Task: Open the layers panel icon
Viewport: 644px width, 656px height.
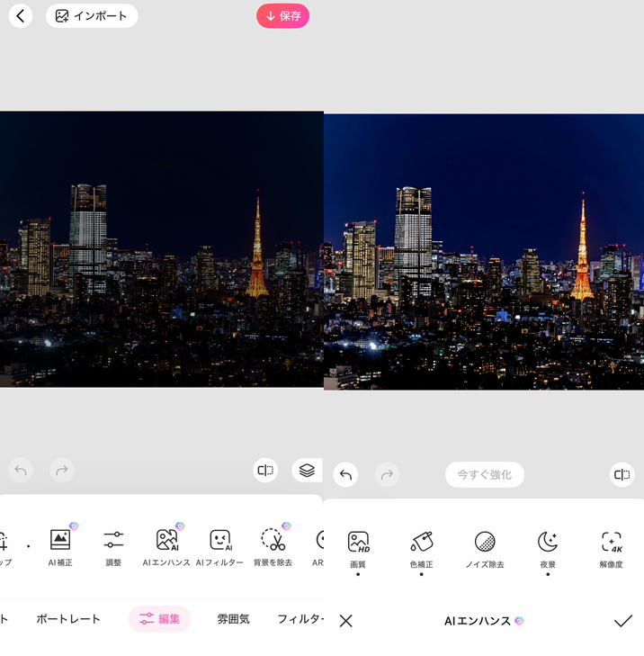Action: tap(307, 471)
